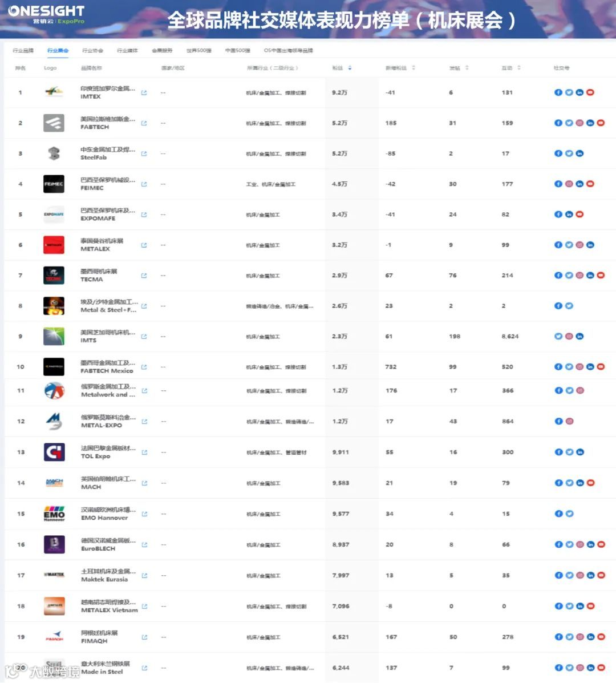The image size is (616, 683).
Task: Open TOL Expo external link icon
Action: pos(144,452)
